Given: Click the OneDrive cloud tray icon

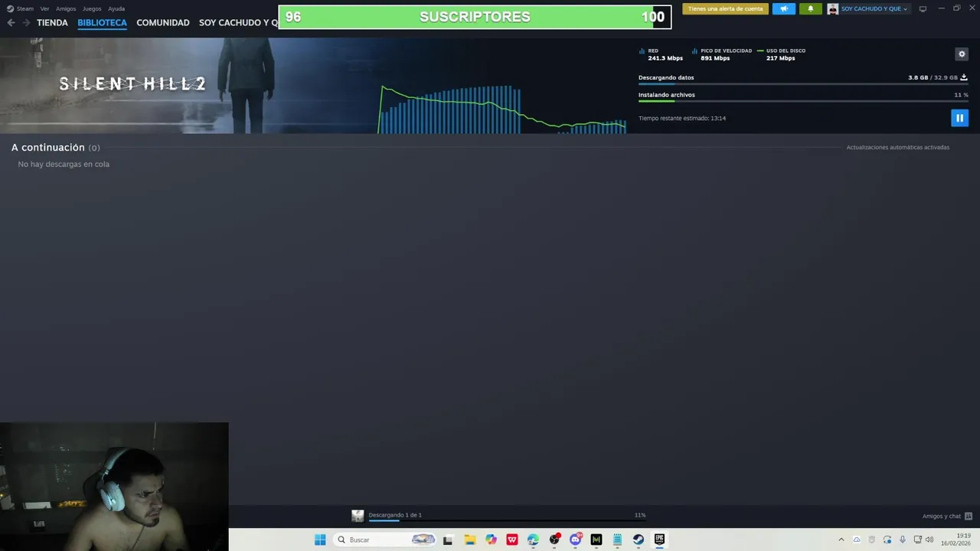Looking at the screenshot, I should click(857, 540).
